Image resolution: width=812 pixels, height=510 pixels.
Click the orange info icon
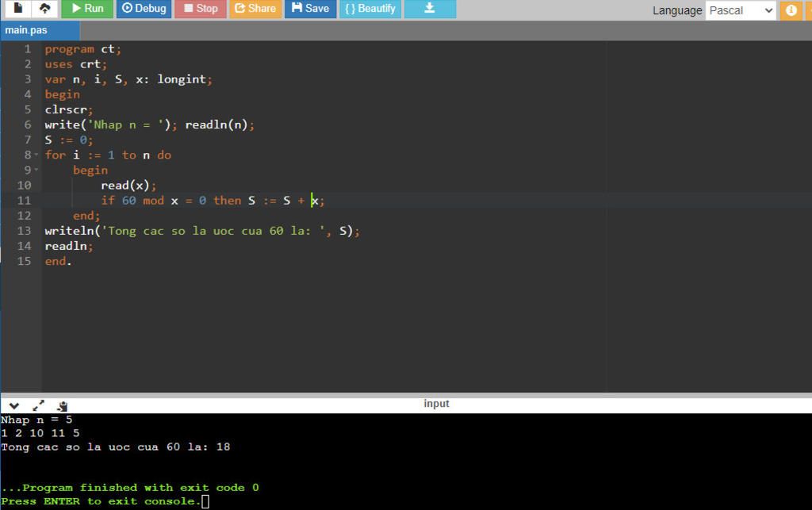(791, 10)
